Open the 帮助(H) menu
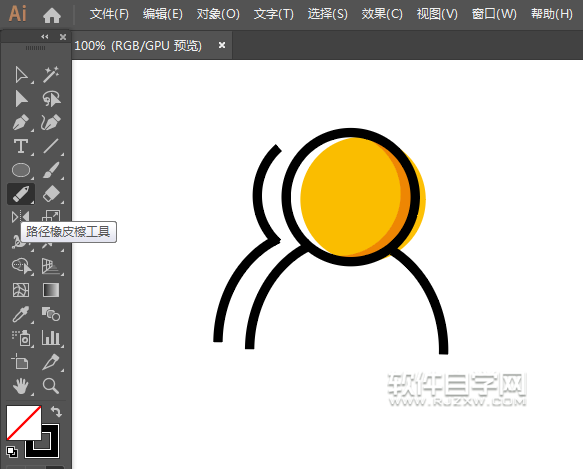 [x=552, y=14]
